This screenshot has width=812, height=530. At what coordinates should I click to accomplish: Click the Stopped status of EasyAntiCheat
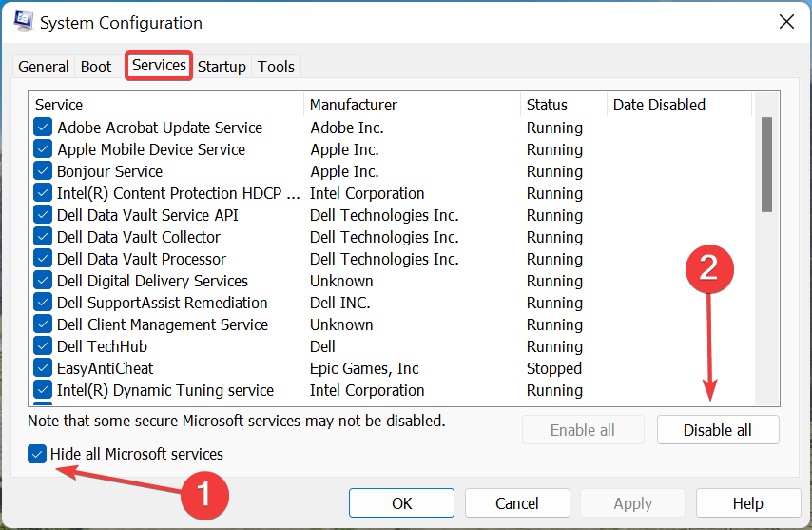coord(554,368)
